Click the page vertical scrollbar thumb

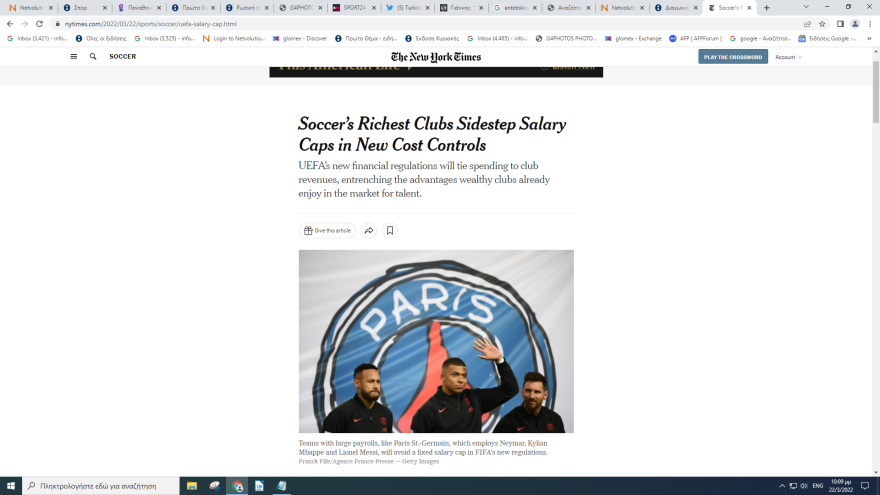point(876,93)
